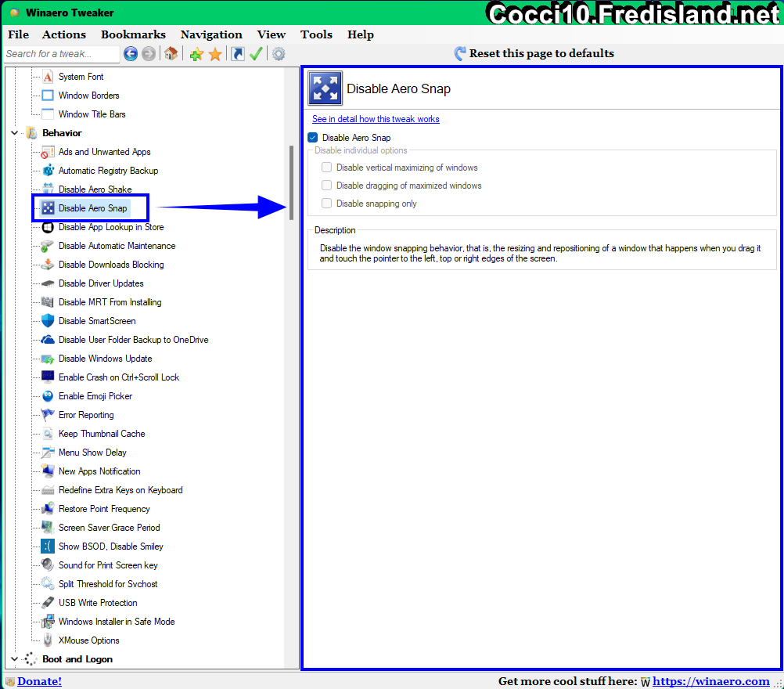Select Sound for Print Screen key

tap(108, 565)
